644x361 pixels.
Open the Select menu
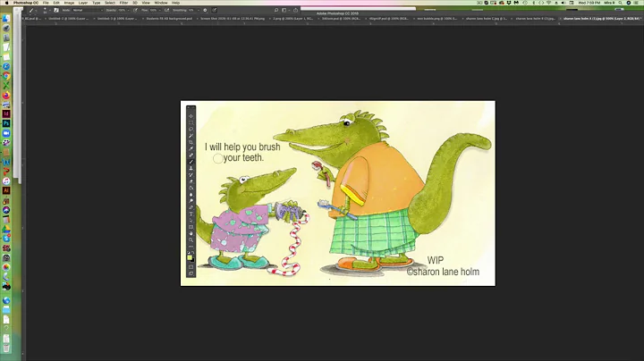pos(110,3)
